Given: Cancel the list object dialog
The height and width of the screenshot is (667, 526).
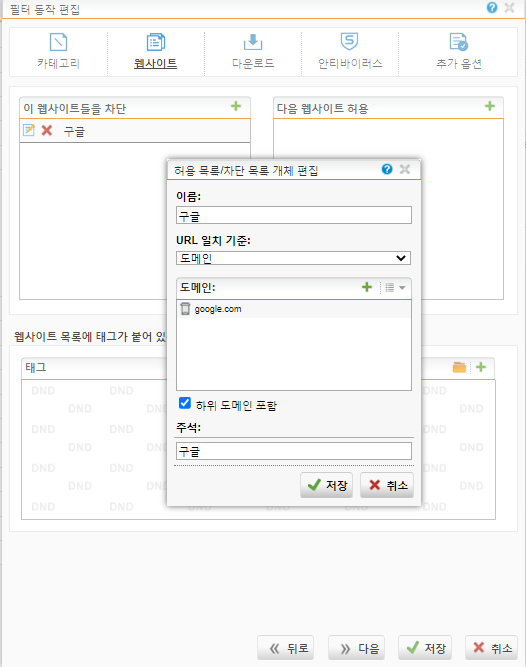Looking at the screenshot, I should (387, 485).
